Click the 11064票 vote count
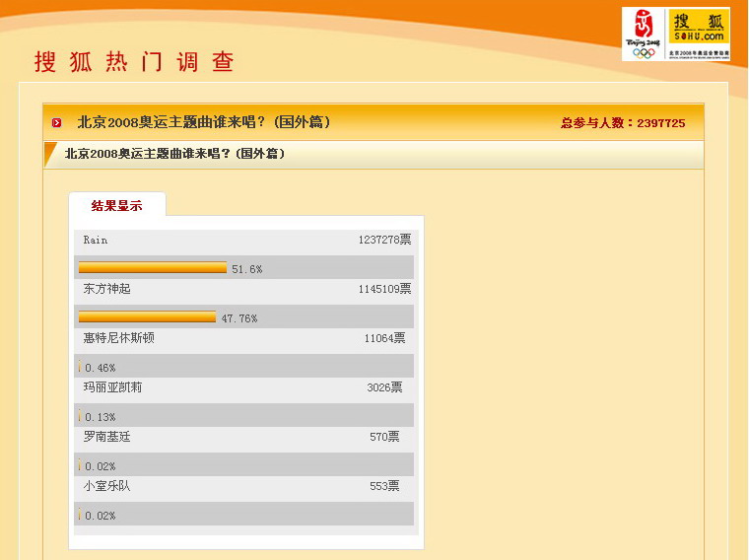This screenshot has height=560, width=749. (385, 338)
